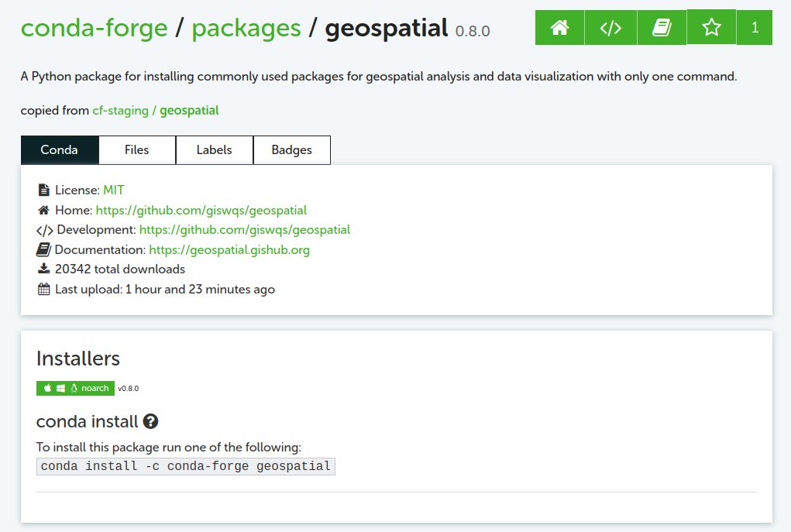Click the geospatial package title heading

(x=387, y=28)
